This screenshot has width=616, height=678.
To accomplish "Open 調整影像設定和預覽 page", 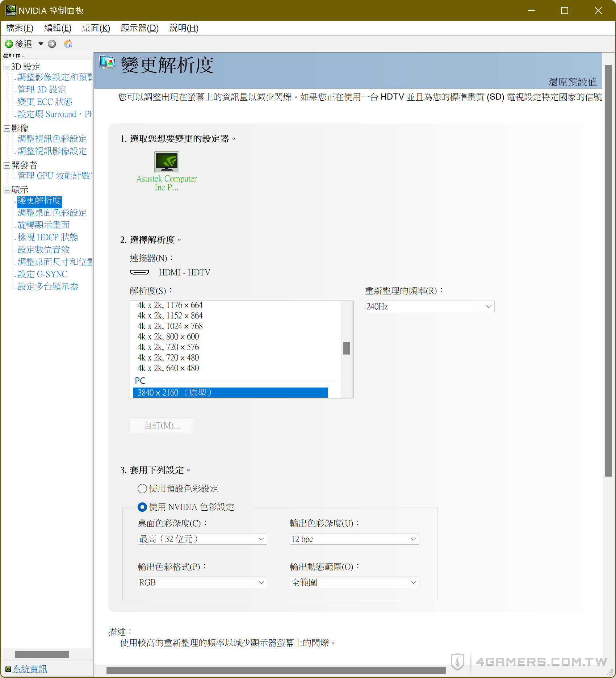I will coord(55,77).
